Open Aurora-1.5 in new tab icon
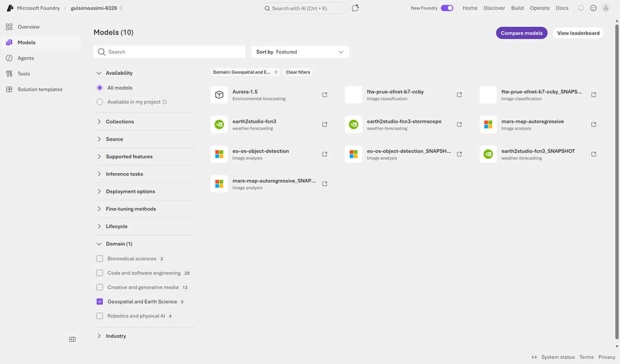620x364 pixels. pyautogui.click(x=324, y=95)
